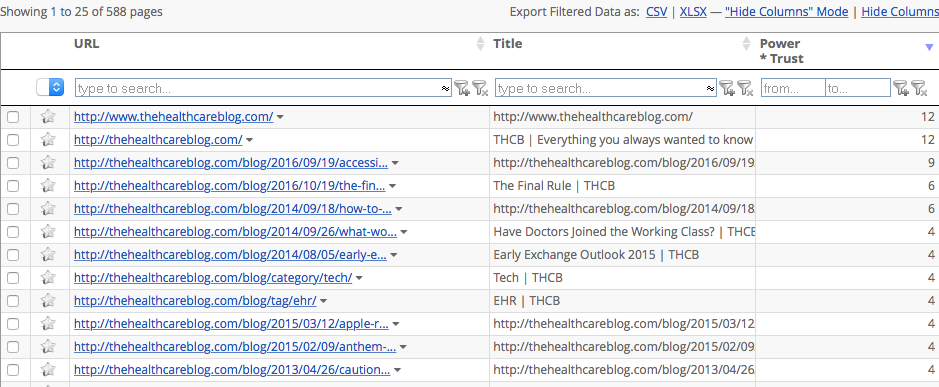Star the www.thehealthcareblog.com row

pyautogui.click(x=48, y=117)
